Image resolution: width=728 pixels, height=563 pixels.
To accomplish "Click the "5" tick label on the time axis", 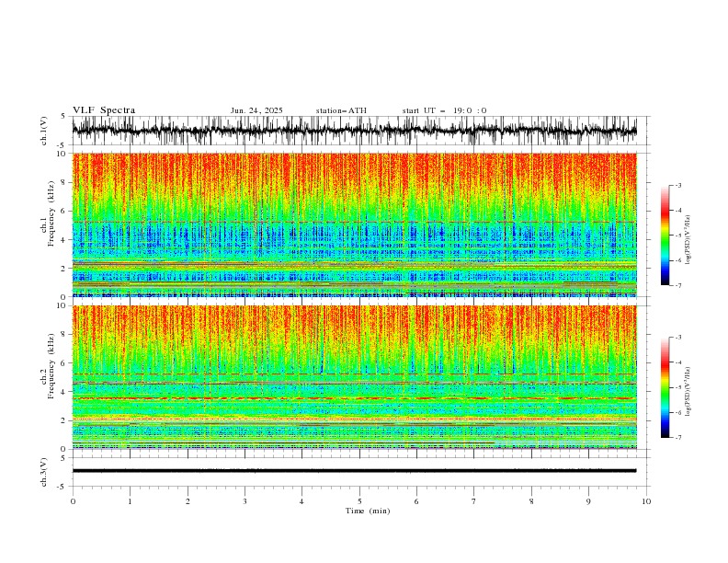I will 359,501.
